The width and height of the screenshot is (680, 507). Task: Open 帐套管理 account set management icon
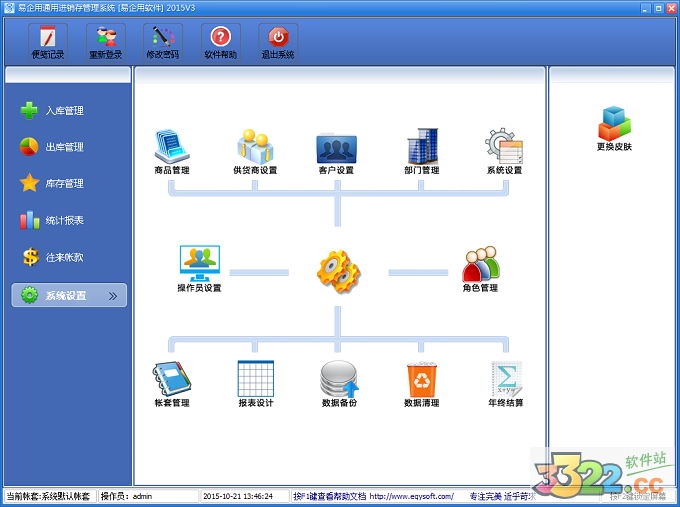pyautogui.click(x=172, y=384)
